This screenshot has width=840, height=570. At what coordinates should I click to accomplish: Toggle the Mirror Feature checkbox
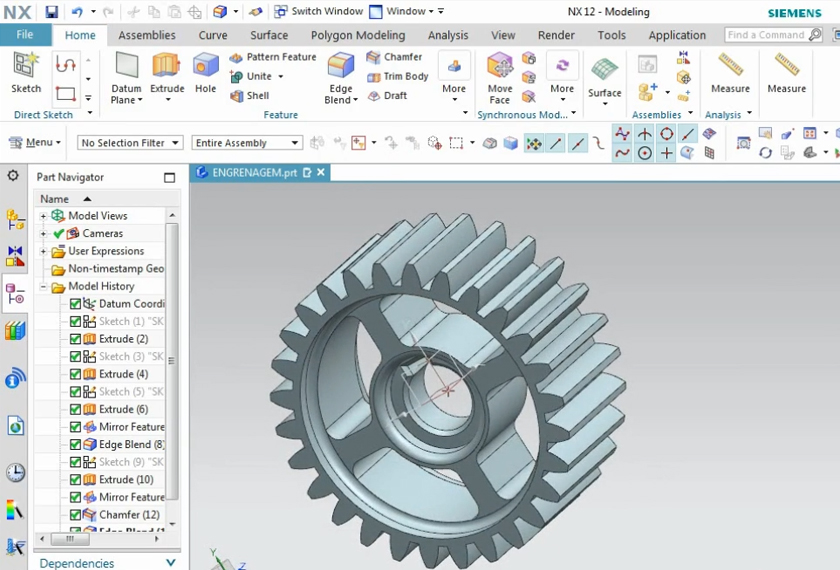pos(76,427)
